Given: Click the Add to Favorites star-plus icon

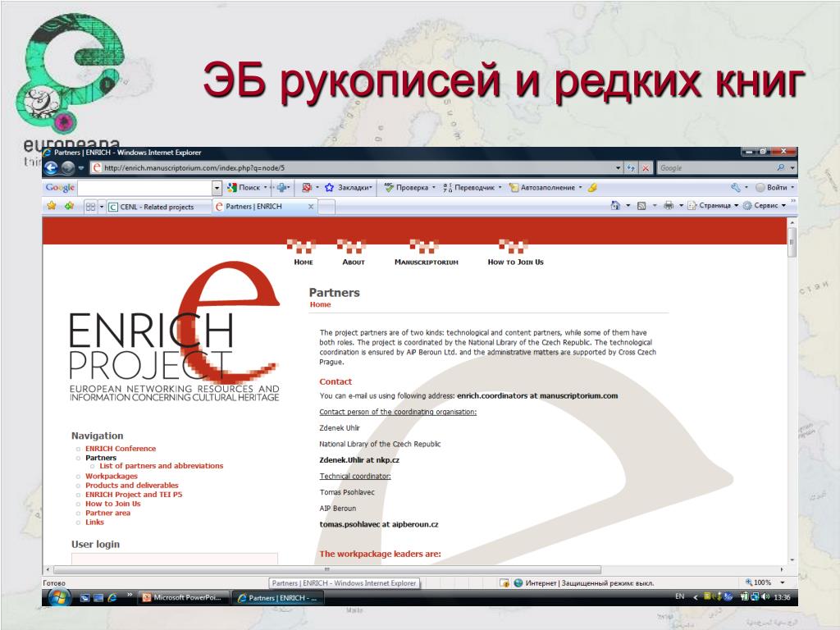Looking at the screenshot, I should [x=69, y=206].
